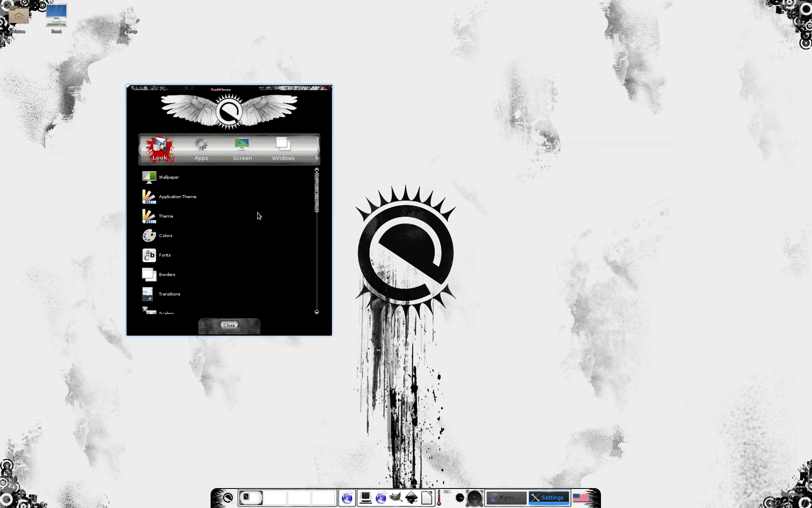The image size is (812, 508).
Task: Click the thermometer temperature gadget
Action: pos(439,497)
